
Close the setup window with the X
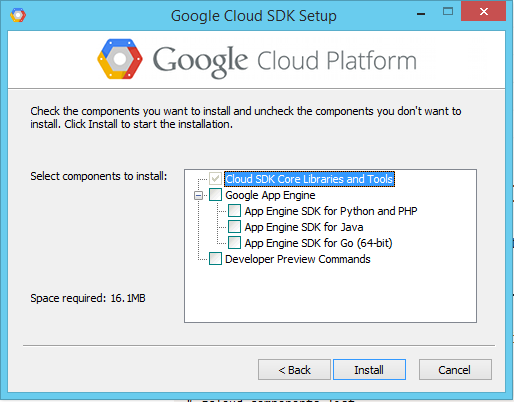(x=484, y=11)
